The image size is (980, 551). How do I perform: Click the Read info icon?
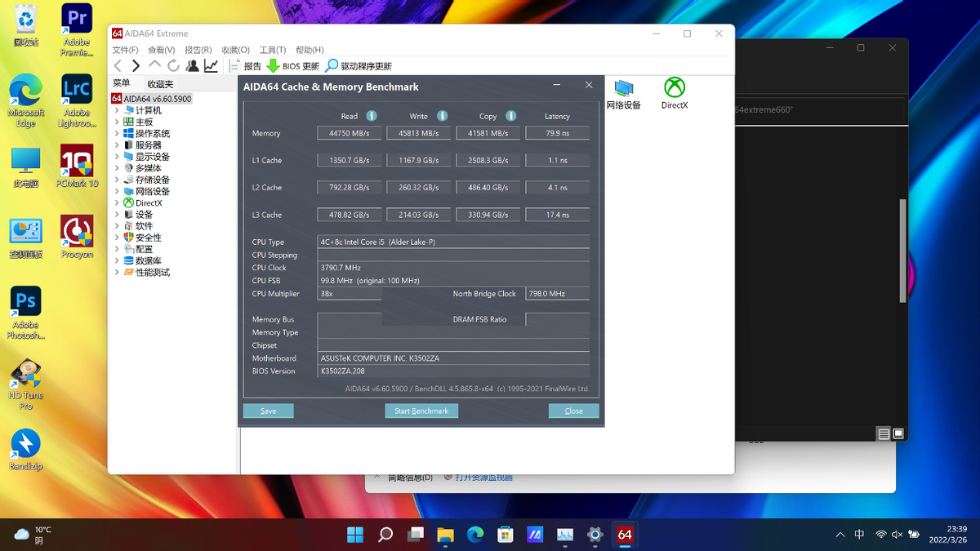372,116
